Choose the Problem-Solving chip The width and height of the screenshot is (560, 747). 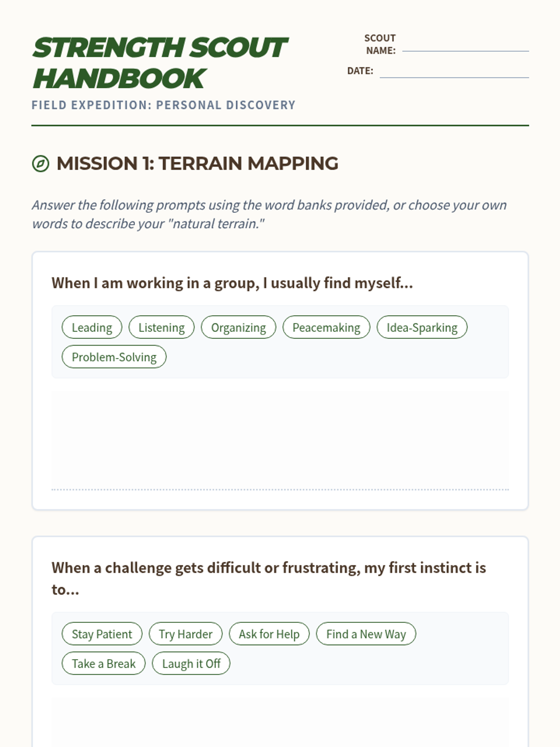[114, 357]
